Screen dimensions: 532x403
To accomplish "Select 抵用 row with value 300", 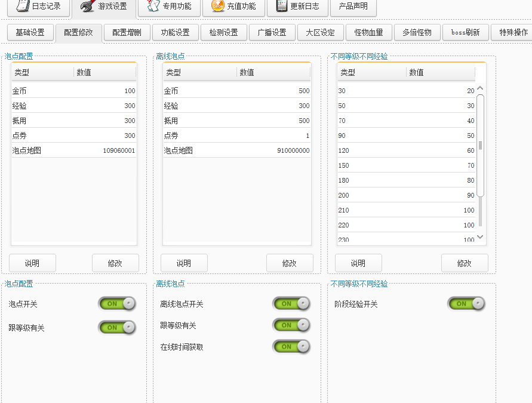I will (x=73, y=121).
